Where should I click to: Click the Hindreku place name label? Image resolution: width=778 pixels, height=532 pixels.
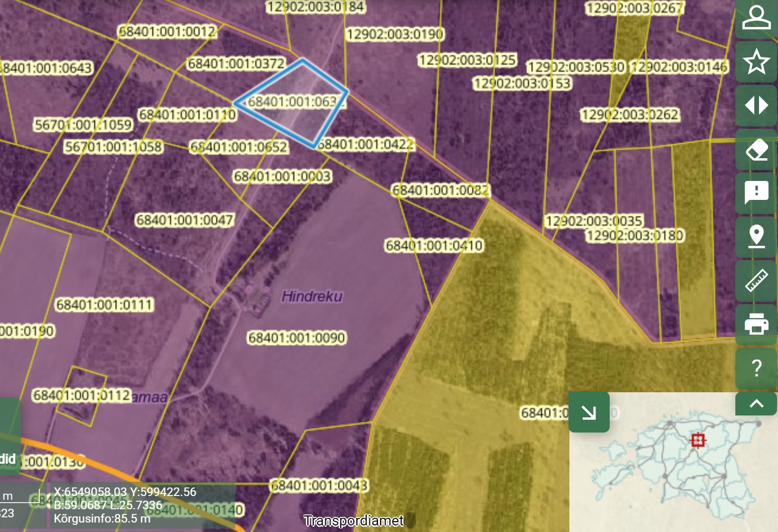[x=312, y=297]
